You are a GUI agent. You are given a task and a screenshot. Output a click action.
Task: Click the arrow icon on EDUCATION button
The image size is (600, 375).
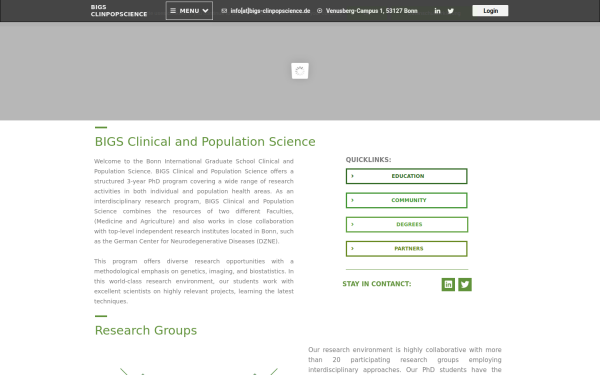(352, 176)
